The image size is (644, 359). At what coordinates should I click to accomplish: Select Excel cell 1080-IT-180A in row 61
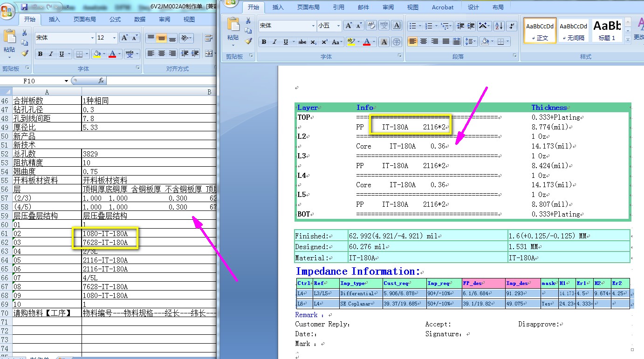click(149, 233)
